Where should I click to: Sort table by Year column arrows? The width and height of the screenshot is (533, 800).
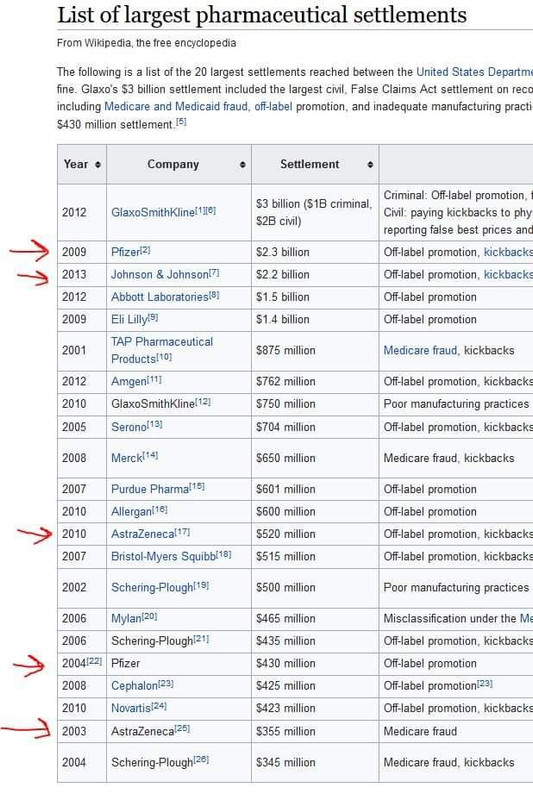point(98,165)
